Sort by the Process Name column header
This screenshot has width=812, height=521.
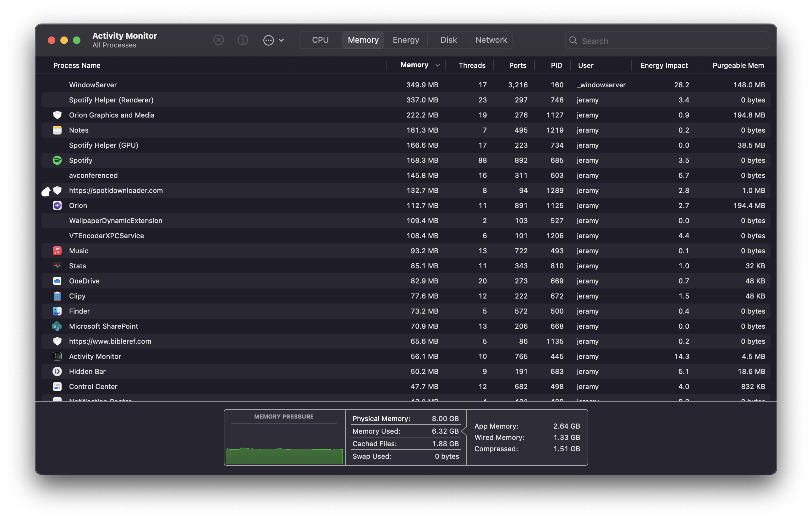point(77,65)
